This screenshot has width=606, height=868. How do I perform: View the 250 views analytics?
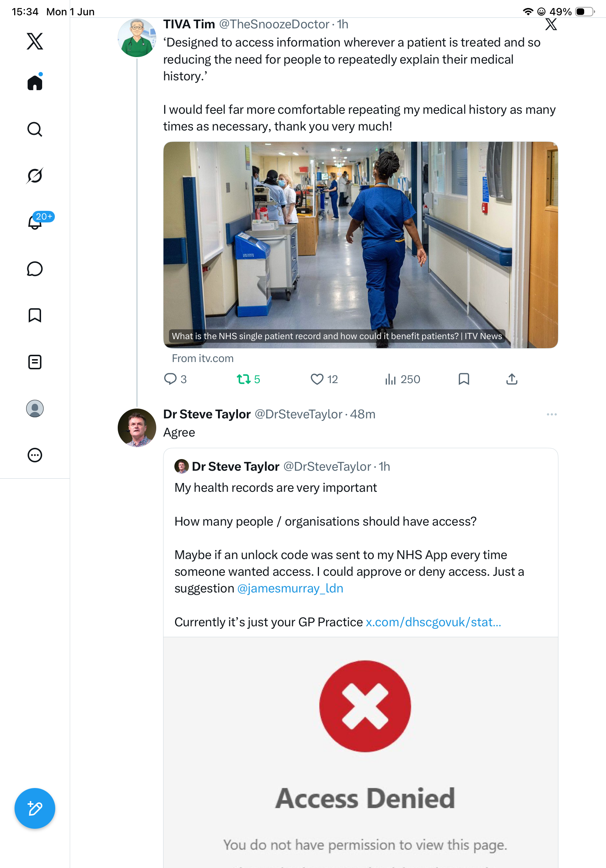[x=402, y=379]
